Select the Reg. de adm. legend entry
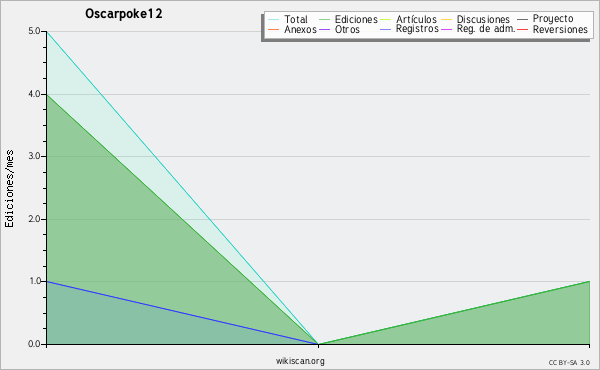600x370 pixels. (x=478, y=29)
